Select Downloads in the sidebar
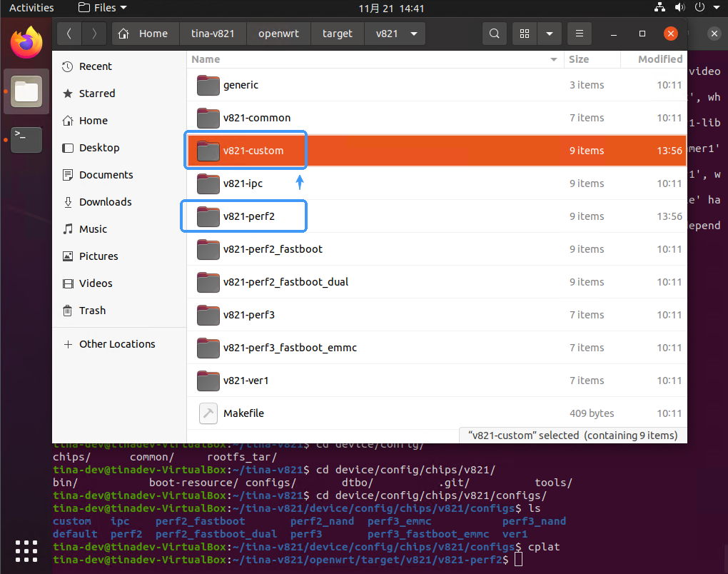 tap(105, 202)
